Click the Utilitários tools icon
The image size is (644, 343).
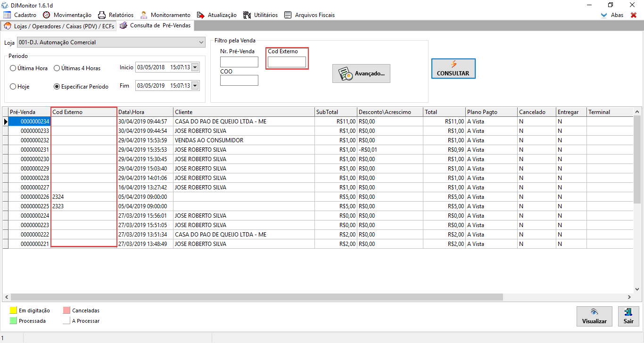tap(247, 15)
